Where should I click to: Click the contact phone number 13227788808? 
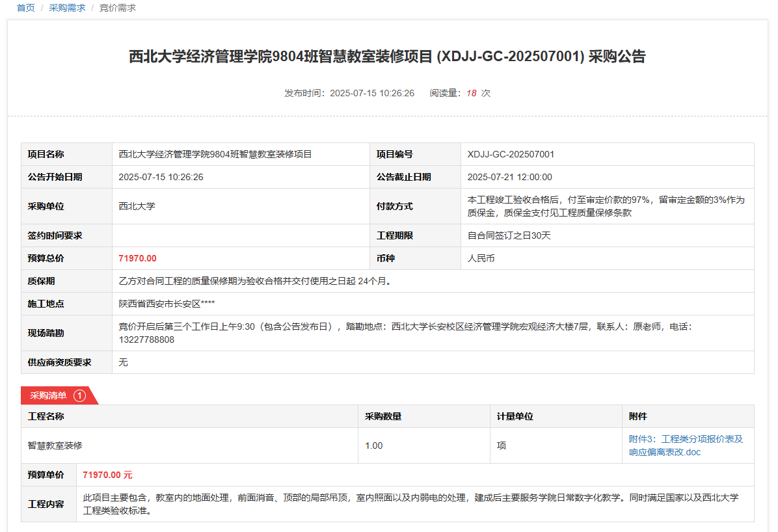tap(146, 339)
